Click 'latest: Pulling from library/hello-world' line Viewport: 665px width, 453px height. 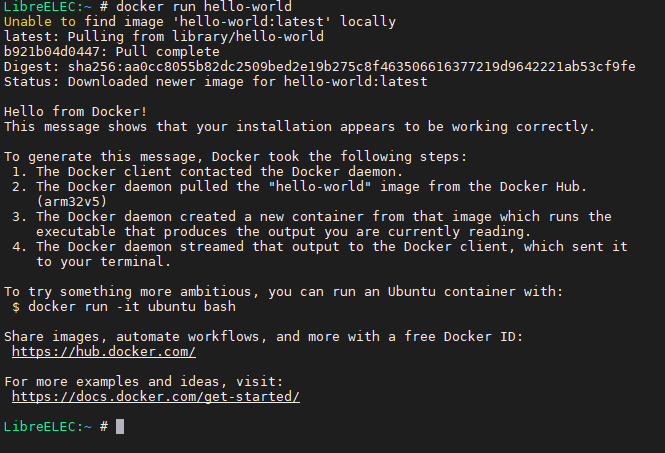coord(164,36)
